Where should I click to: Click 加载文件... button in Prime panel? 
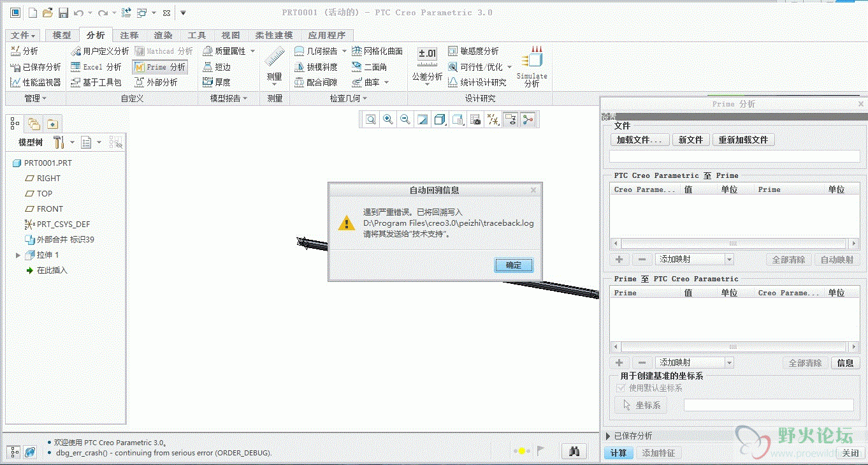pyautogui.click(x=639, y=140)
